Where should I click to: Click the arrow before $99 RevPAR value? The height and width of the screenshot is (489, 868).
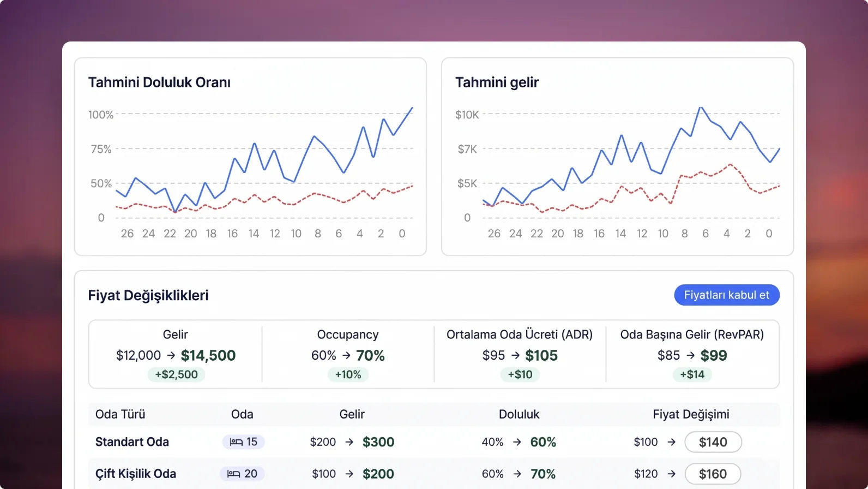tap(690, 355)
